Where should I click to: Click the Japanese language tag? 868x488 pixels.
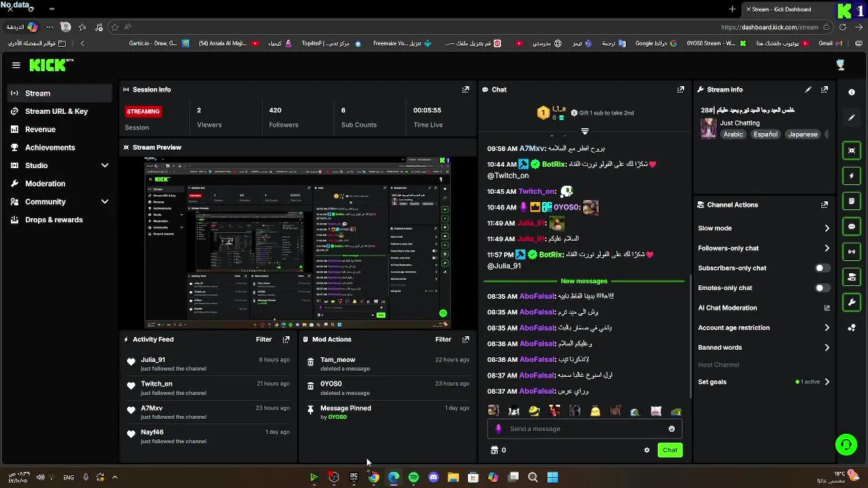(x=802, y=134)
